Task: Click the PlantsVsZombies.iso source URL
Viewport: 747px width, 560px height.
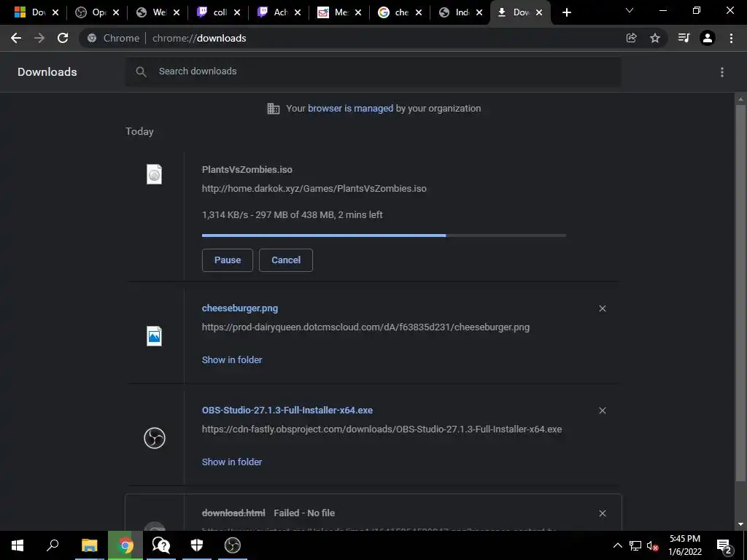Action: [314, 189]
